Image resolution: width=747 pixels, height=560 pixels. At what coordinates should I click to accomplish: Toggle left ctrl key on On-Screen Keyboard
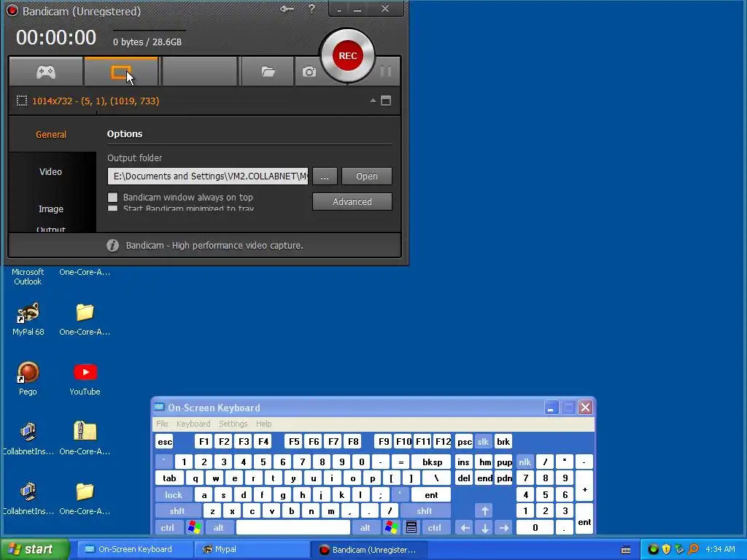(167, 528)
